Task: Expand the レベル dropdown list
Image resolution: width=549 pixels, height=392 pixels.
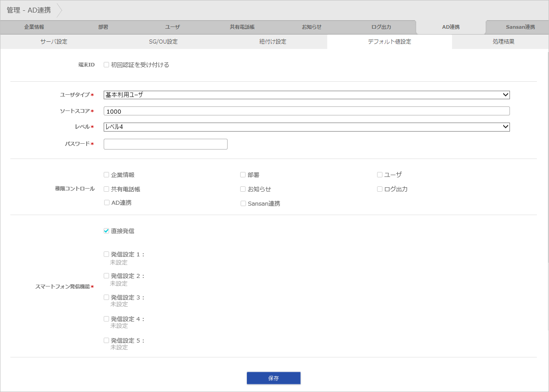Action: pos(306,127)
